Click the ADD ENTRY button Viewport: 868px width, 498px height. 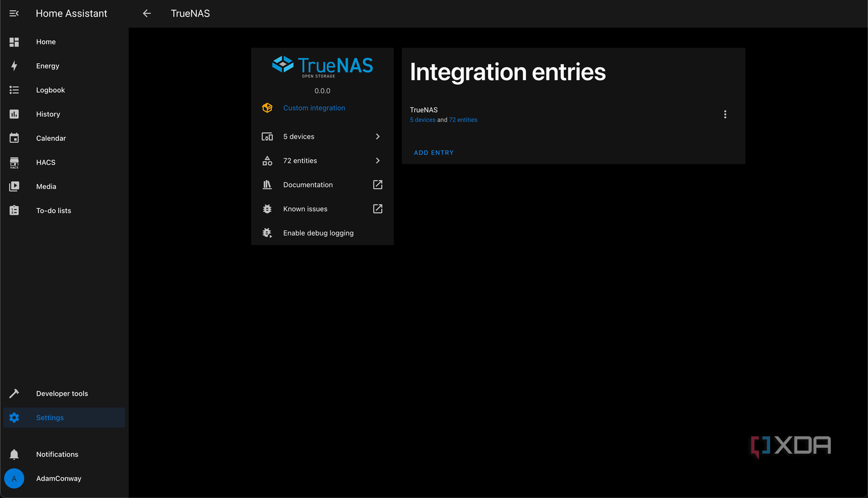pos(434,153)
